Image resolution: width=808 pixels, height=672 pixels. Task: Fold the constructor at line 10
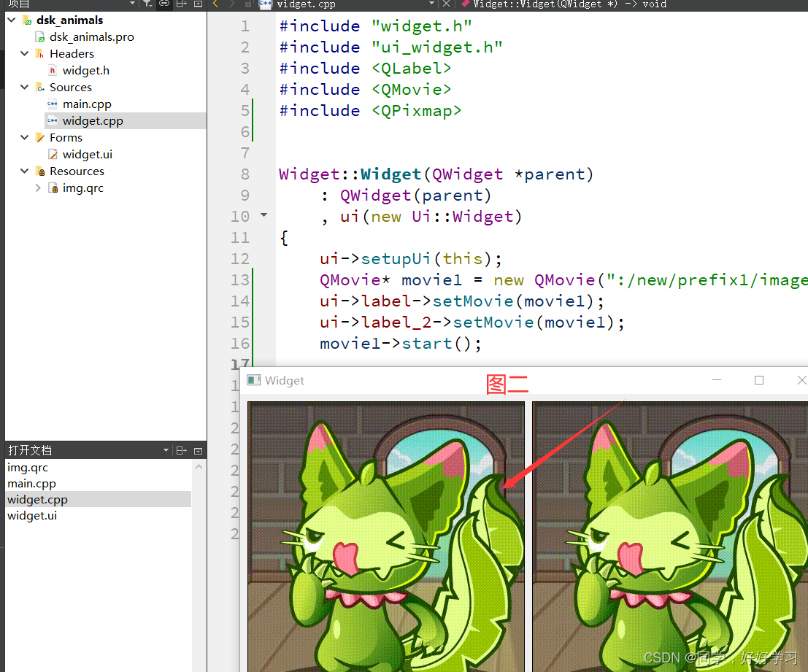263,215
